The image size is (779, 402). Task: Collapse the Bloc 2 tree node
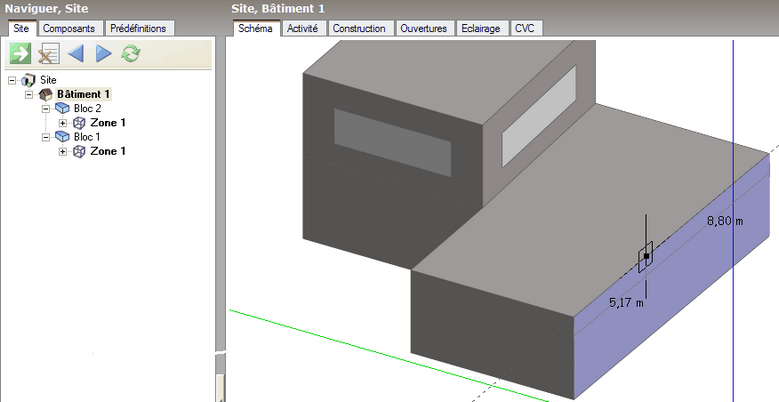[46, 108]
